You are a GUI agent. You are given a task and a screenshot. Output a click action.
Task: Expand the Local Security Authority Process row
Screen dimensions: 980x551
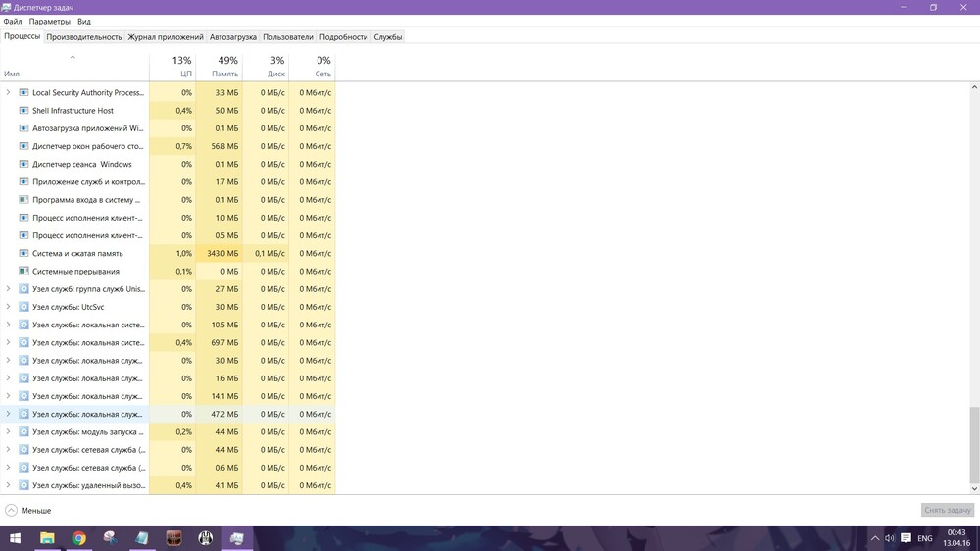click(x=8, y=92)
